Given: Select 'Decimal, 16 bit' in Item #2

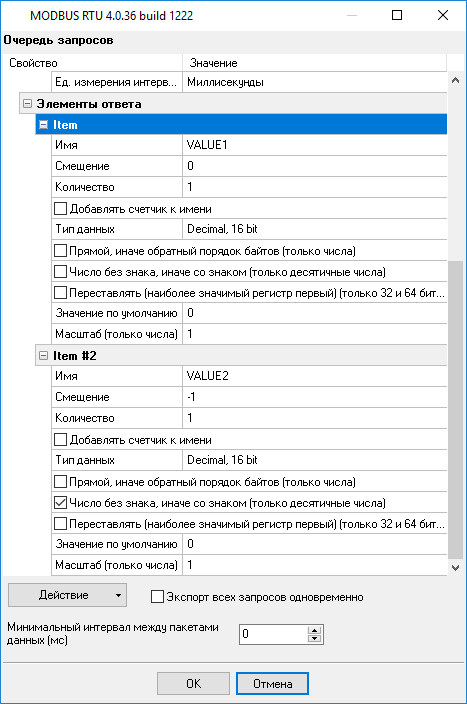Looking at the screenshot, I should tap(315, 460).
